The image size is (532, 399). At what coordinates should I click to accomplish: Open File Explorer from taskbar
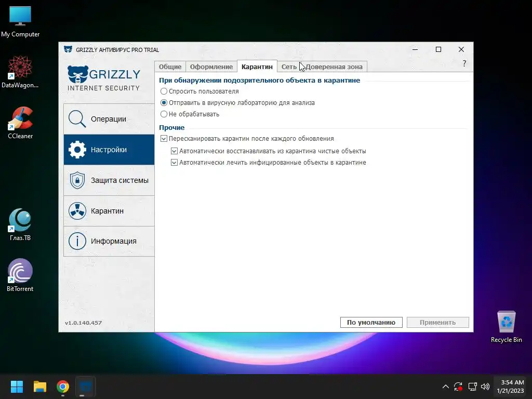40,387
